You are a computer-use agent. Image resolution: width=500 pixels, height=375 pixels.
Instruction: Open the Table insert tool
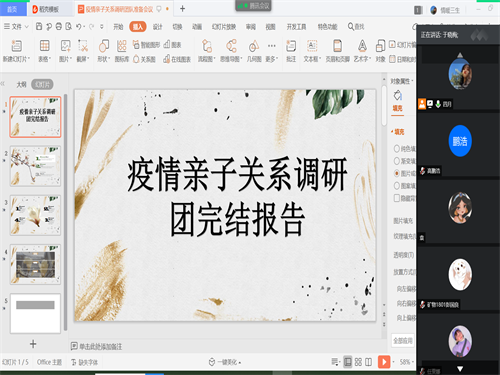pyautogui.click(x=44, y=45)
